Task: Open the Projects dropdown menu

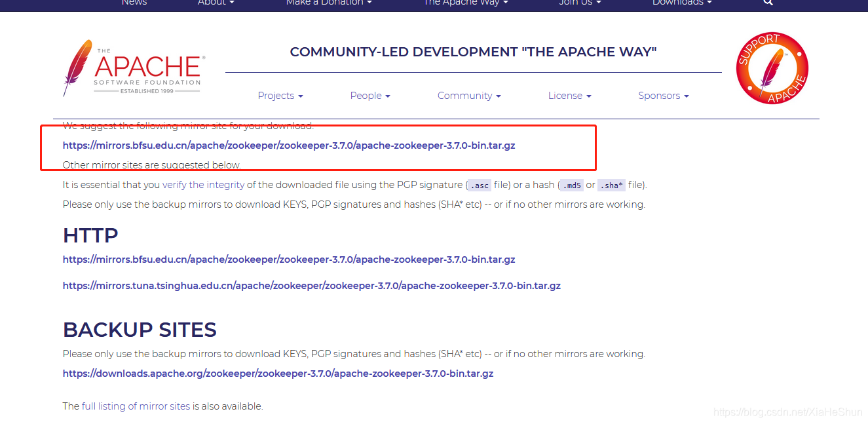Action: pos(280,96)
